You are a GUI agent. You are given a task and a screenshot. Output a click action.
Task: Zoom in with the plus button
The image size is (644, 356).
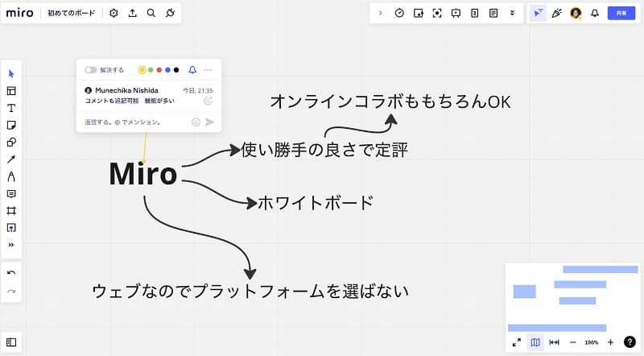pos(610,342)
